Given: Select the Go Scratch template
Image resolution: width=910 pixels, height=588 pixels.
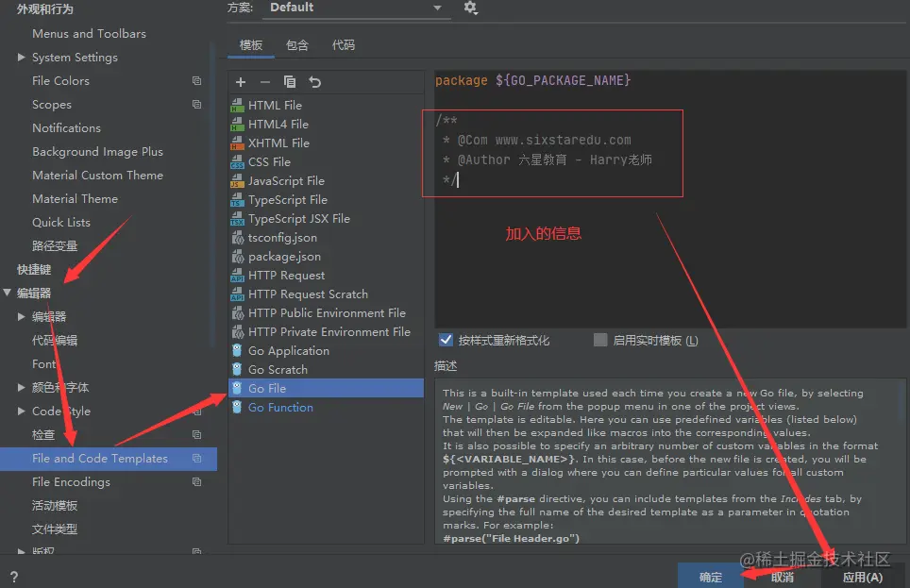Looking at the screenshot, I should coord(278,370).
